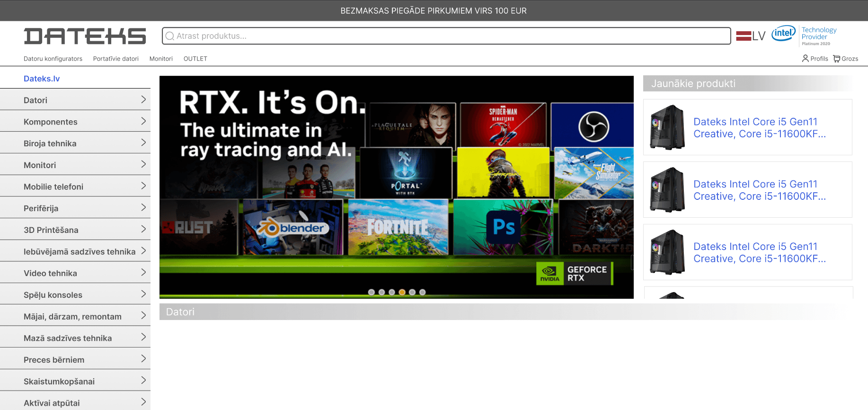Expand the Skaistumkopšanai chevron
868x410 pixels.
(x=143, y=380)
